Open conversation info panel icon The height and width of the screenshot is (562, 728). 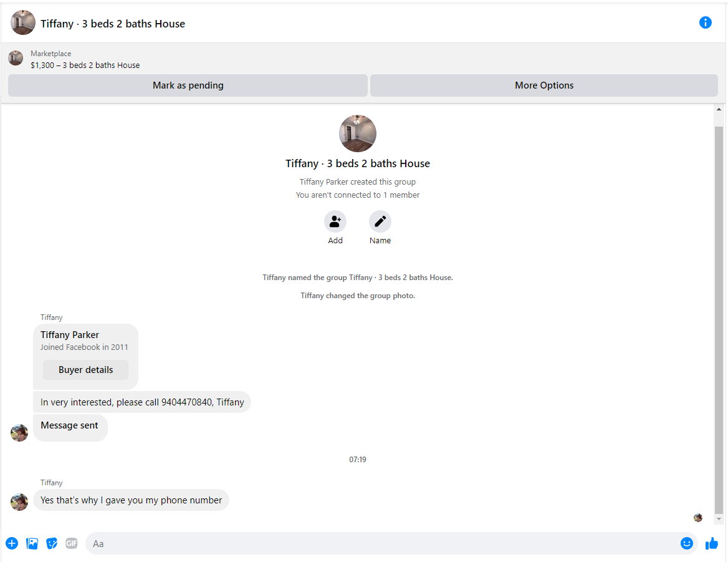click(x=705, y=22)
